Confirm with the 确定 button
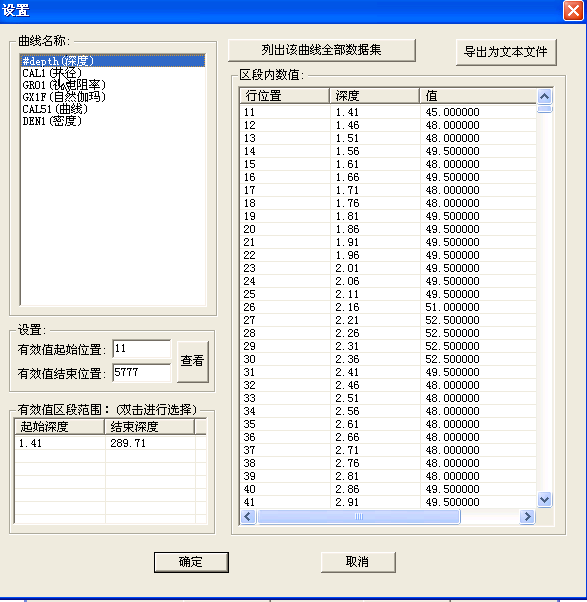Viewport: 587px width, 602px height. [x=191, y=562]
